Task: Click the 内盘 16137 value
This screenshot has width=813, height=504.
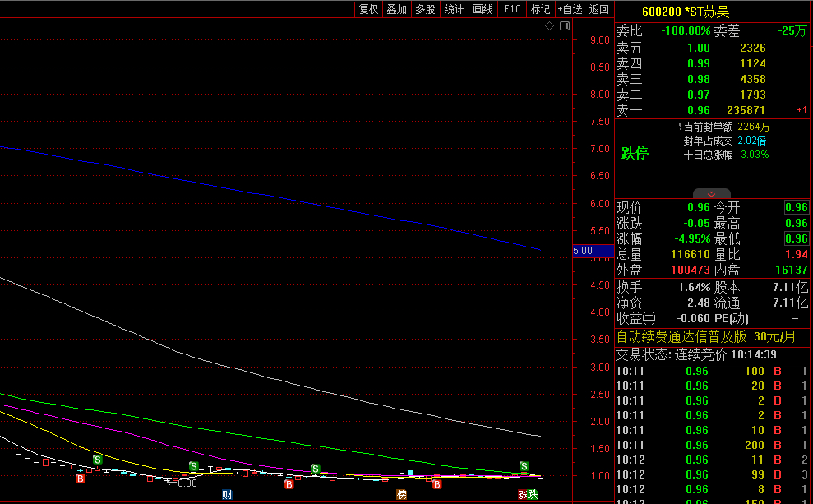Action: (792, 270)
